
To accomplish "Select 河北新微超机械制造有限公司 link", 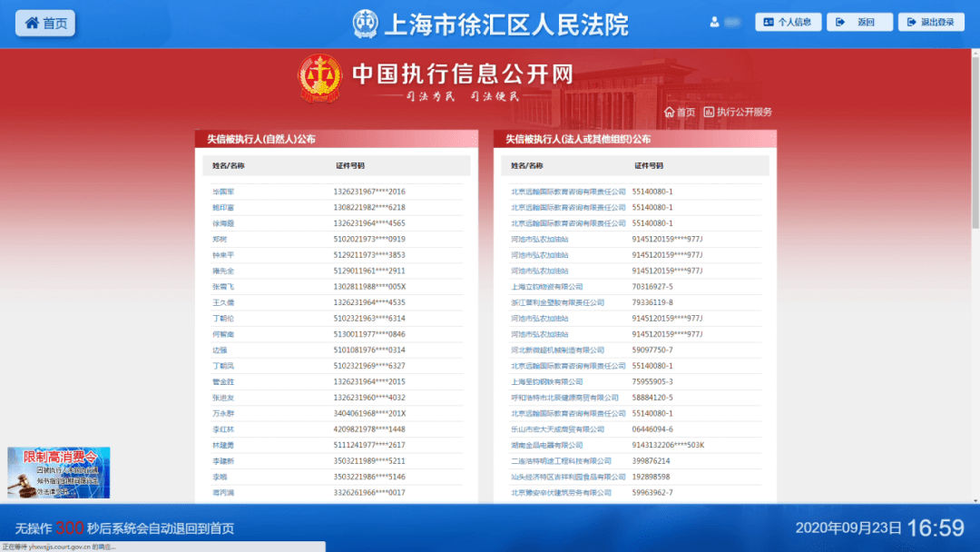I will pyautogui.click(x=557, y=350).
